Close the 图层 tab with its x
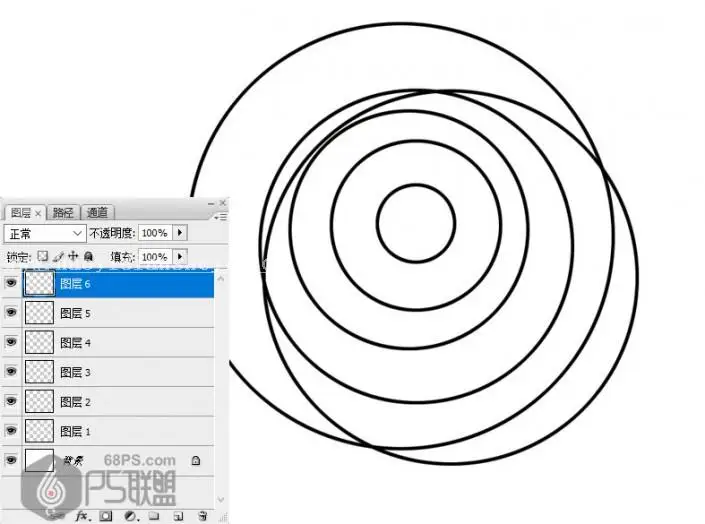This screenshot has height=524, width=705. (38, 213)
